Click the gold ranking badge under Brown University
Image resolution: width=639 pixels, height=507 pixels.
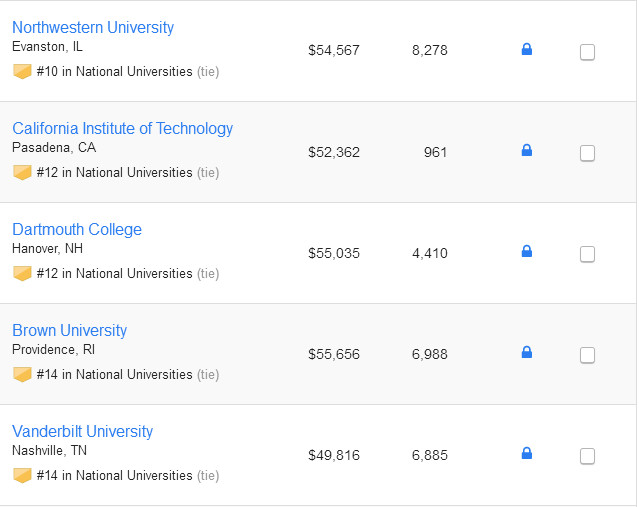coord(22,375)
